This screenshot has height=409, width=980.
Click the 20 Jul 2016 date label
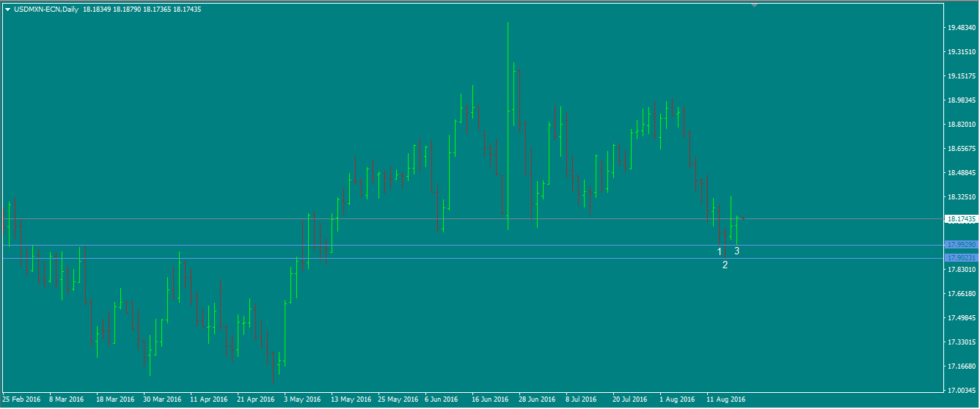coord(630,399)
